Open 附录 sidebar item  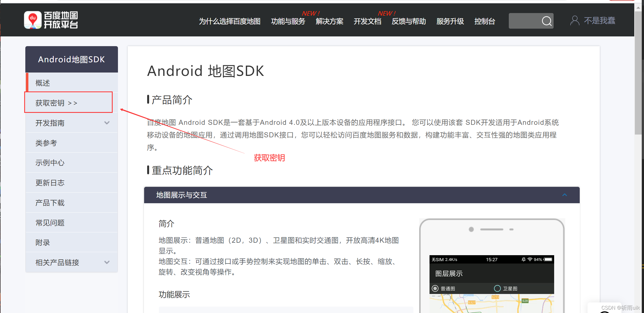coord(72,242)
